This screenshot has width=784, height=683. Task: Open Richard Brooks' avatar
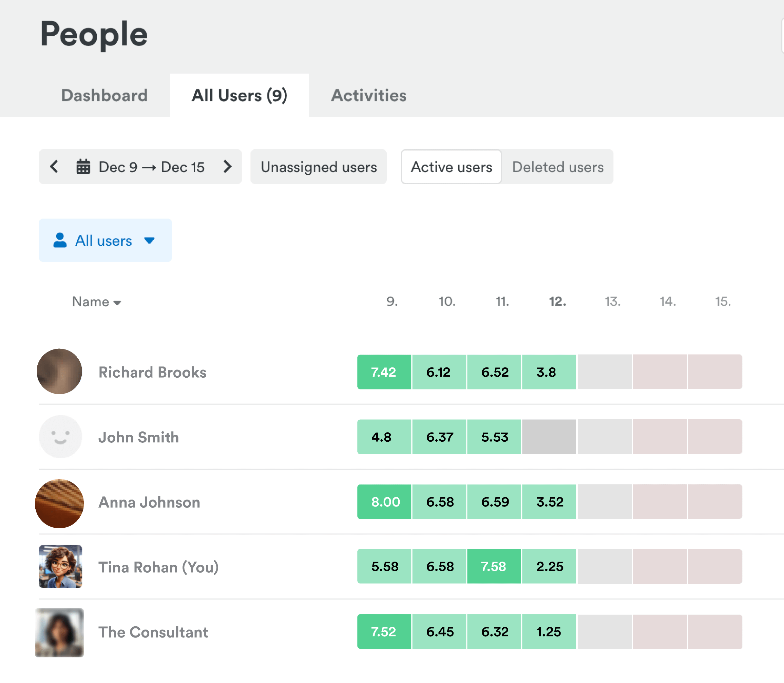tap(60, 371)
